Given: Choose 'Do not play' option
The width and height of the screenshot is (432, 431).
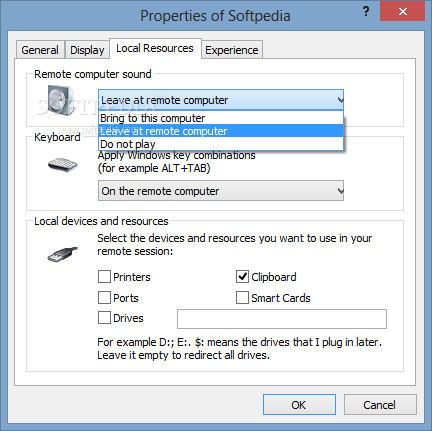Looking at the screenshot, I should pyautogui.click(x=221, y=144).
